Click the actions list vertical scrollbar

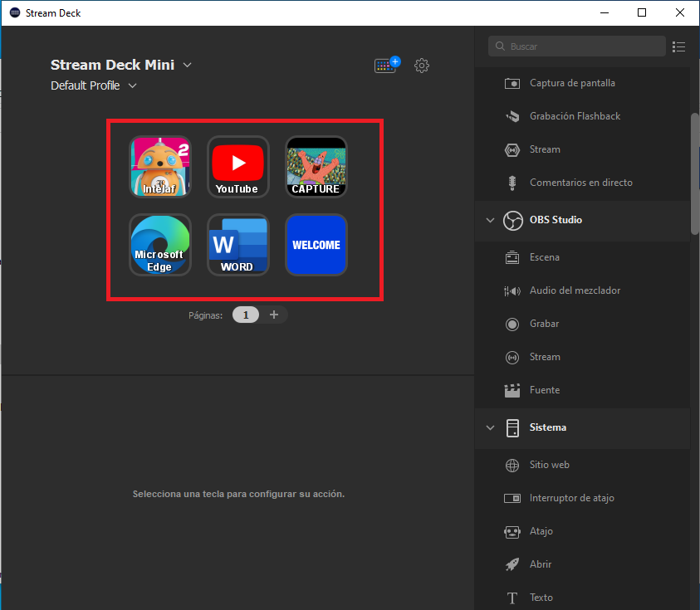click(694, 174)
